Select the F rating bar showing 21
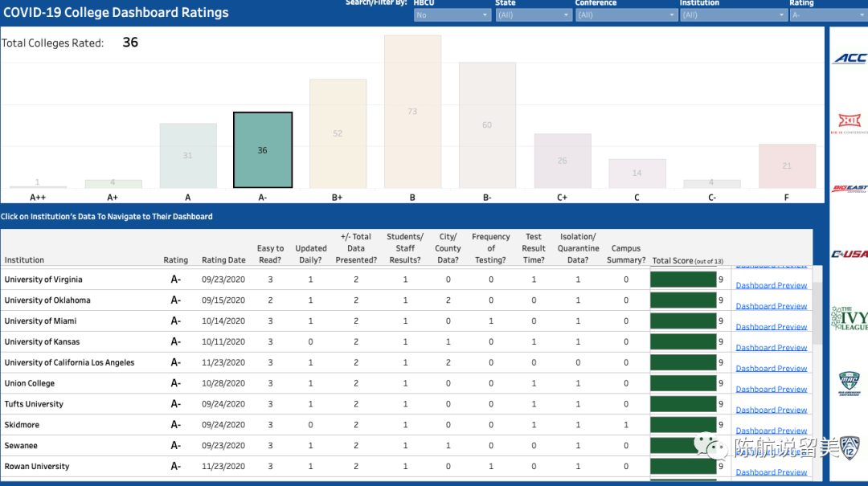Image resolution: width=868 pixels, height=486 pixels. [x=787, y=166]
